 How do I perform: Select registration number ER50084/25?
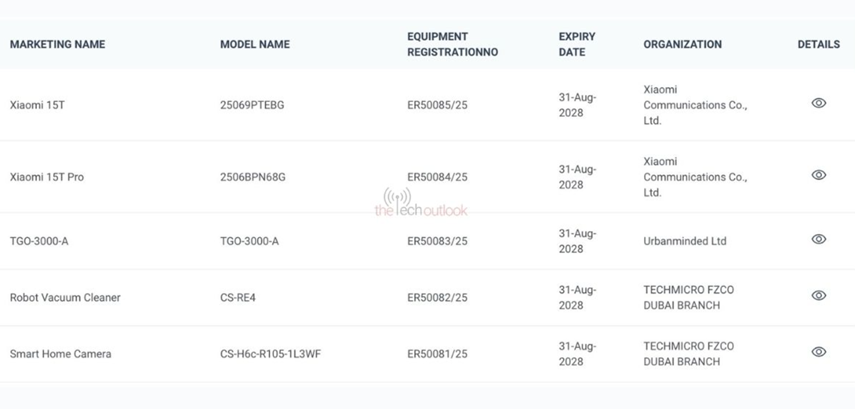pyautogui.click(x=437, y=177)
